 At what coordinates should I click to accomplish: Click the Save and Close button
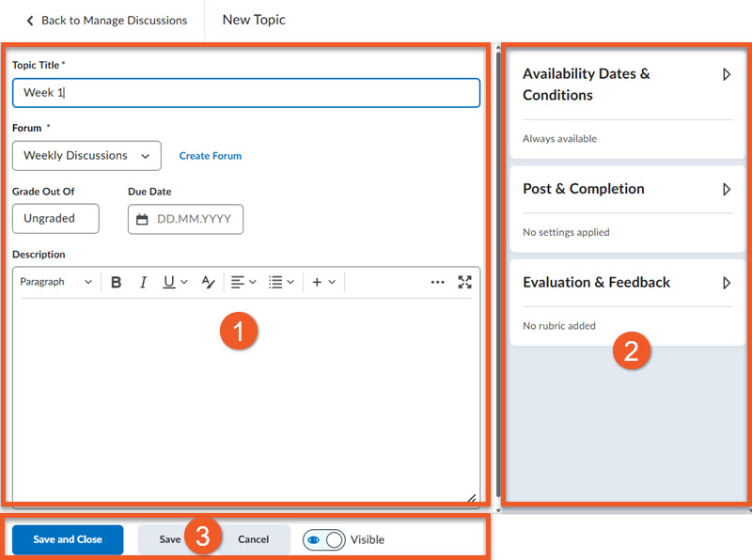[x=68, y=539]
